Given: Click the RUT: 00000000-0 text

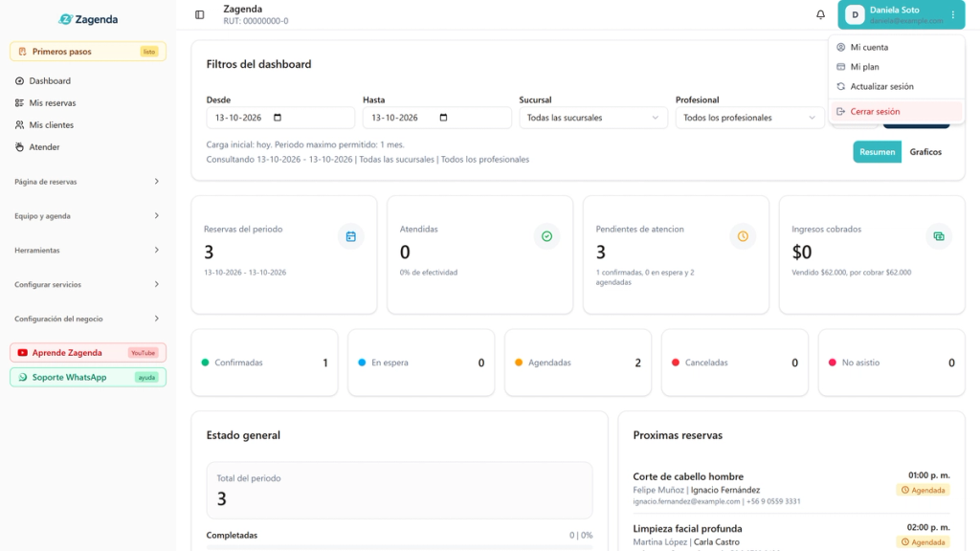Looking at the screenshot, I should pyautogui.click(x=256, y=21).
